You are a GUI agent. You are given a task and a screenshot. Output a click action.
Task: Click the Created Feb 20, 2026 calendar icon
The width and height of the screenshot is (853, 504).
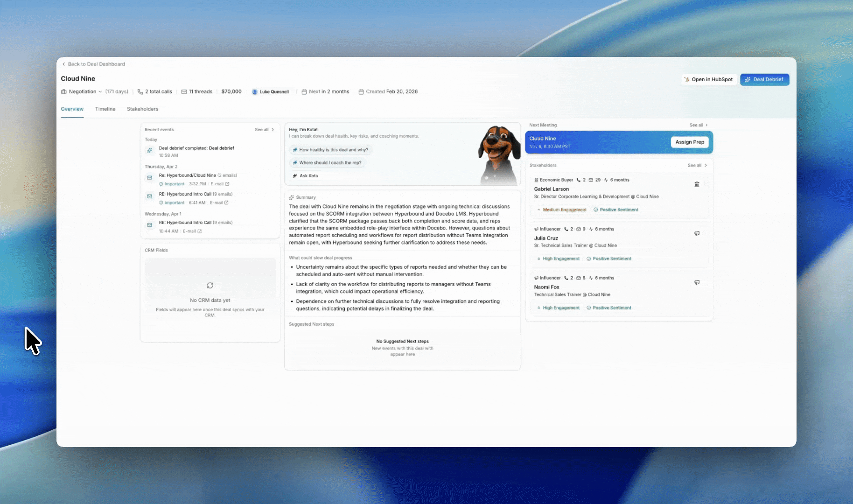pyautogui.click(x=361, y=91)
